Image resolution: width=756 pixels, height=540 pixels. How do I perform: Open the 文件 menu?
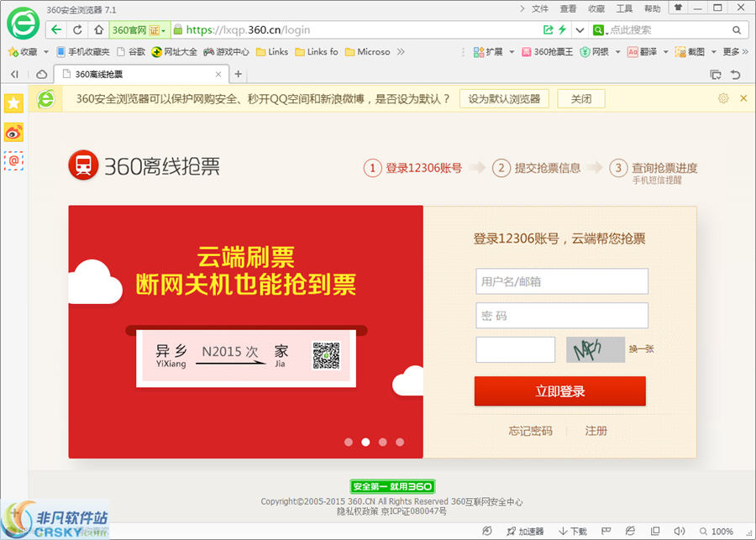coord(540,8)
